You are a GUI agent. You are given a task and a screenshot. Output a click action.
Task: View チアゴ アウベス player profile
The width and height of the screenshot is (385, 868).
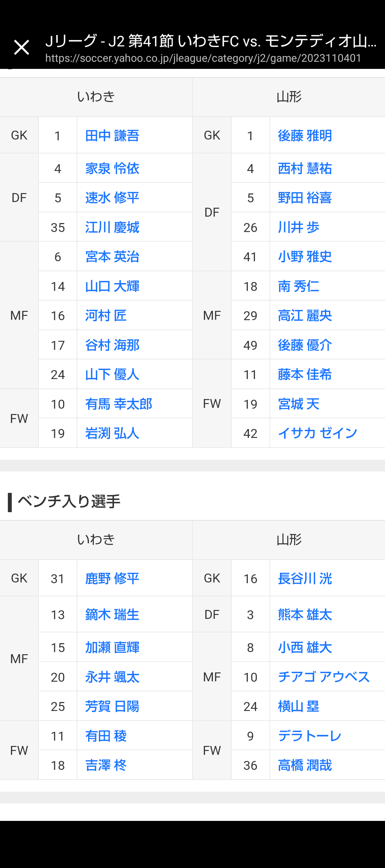click(324, 677)
